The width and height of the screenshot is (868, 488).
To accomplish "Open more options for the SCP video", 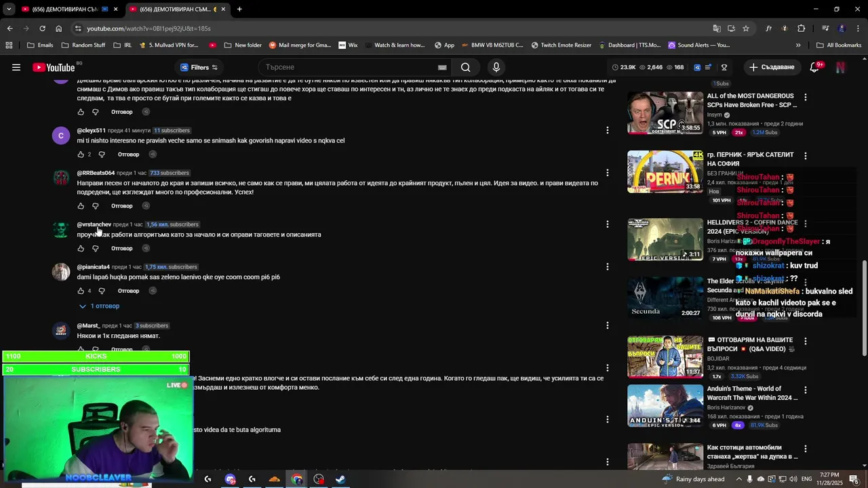I will [x=805, y=98].
